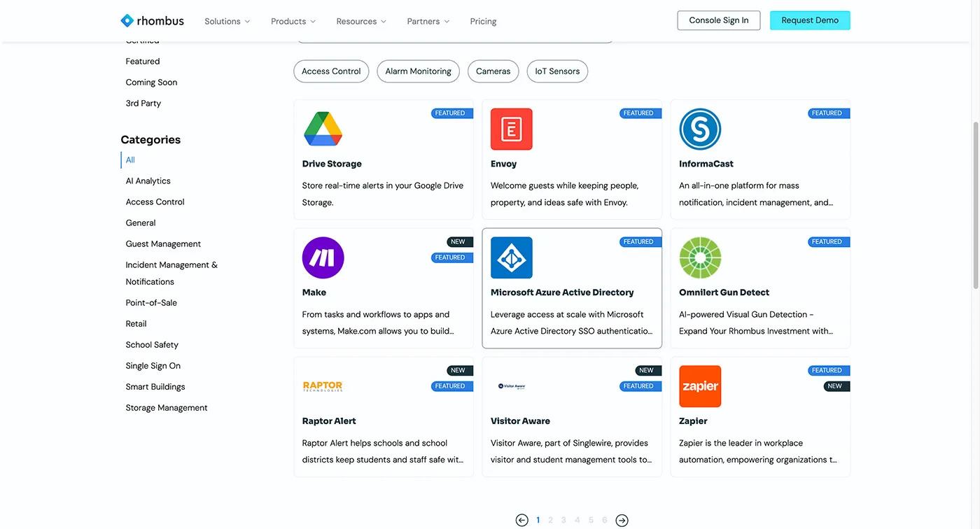Click the purple Make logo icon

[323, 258]
